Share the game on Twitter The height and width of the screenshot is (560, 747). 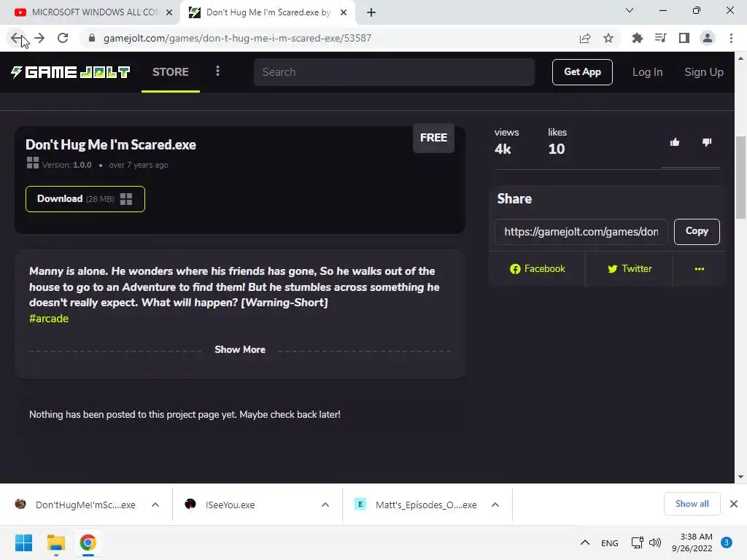click(x=630, y=268)
